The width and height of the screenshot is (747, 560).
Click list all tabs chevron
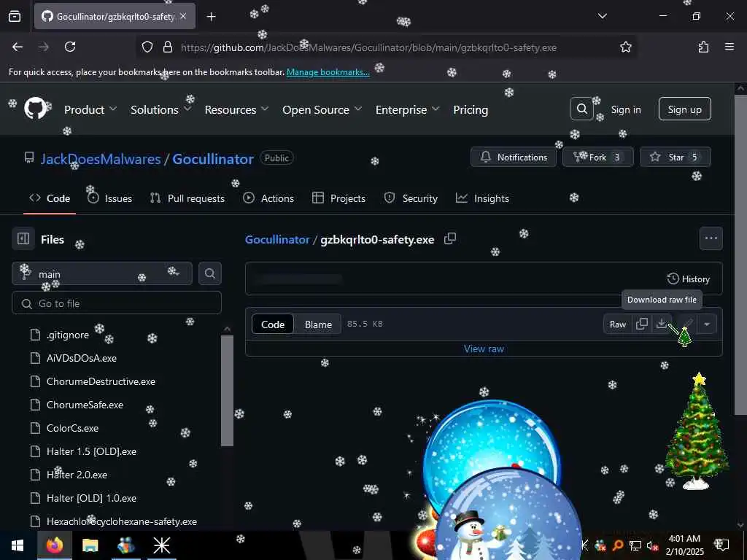[602, 16]
